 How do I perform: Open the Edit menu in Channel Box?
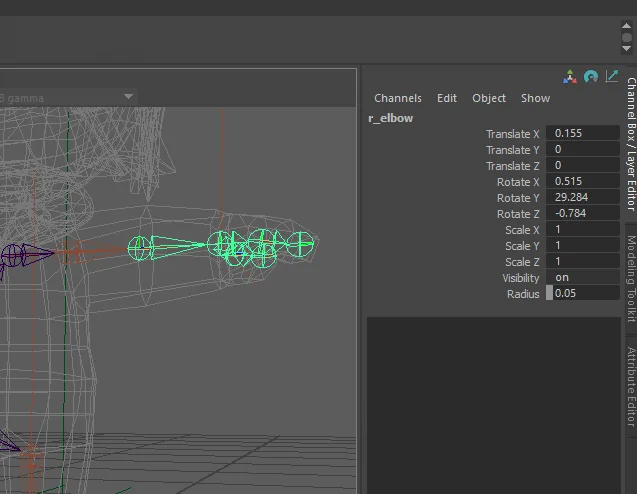447,98
